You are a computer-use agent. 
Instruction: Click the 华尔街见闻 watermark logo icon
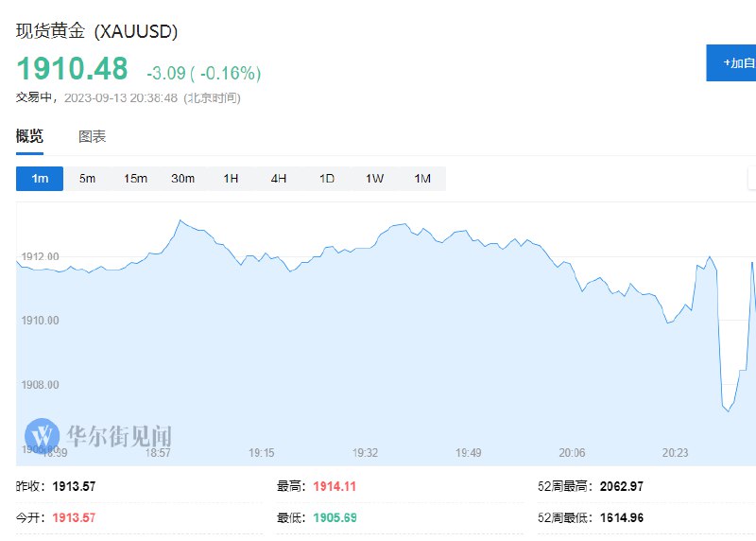[42, 435]
